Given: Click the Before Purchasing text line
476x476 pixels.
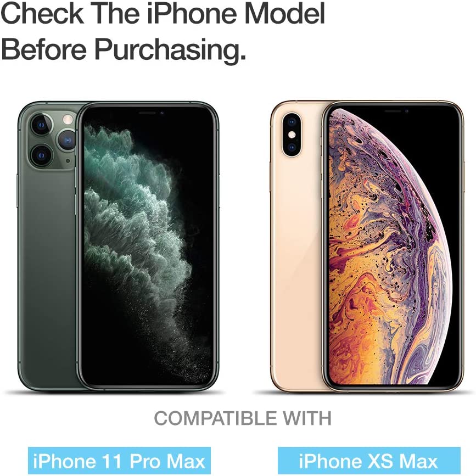Looking at the screenshot, I should pos(123,49).
